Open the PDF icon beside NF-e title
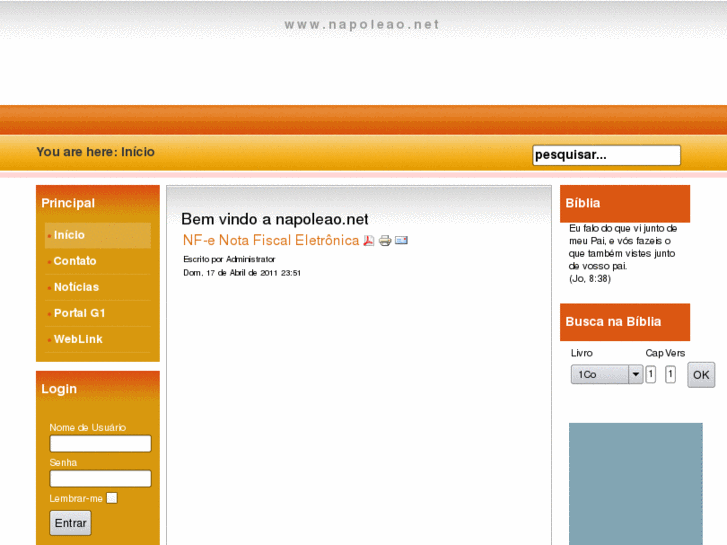This screenshot has width=727, height=545. coord(369,240)
